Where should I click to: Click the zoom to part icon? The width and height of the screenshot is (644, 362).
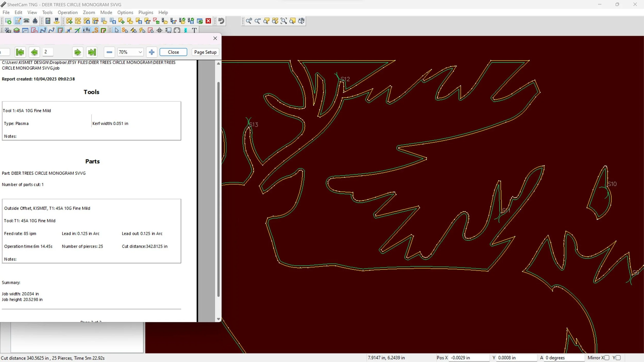(266, 21)
